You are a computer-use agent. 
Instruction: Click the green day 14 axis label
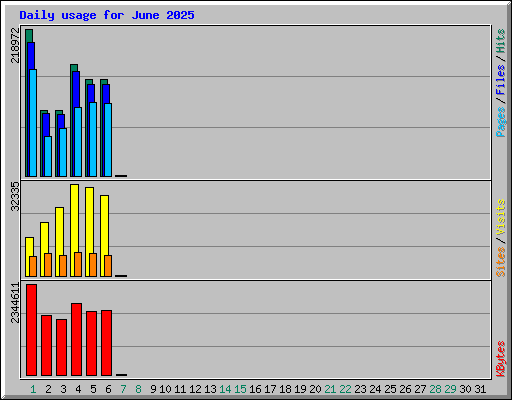click(x=225, y=389)
